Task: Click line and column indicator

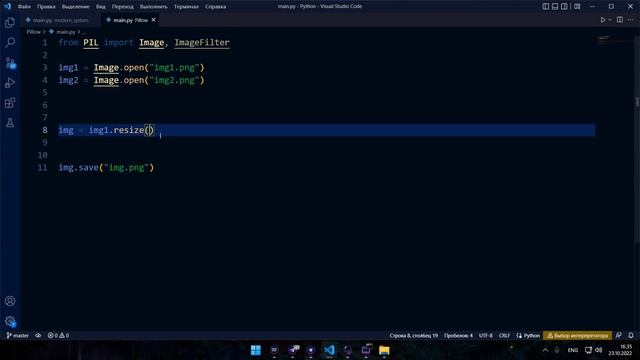Action: [x=413, y=336]
